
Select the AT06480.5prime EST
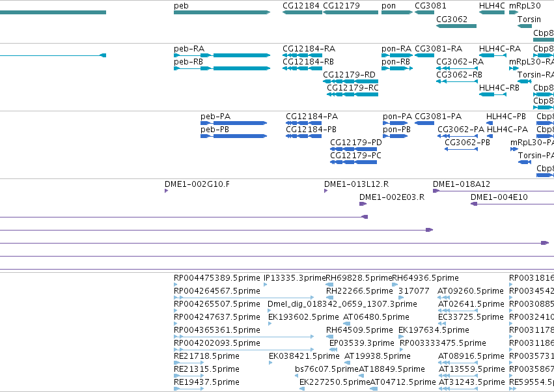[x=346, y=324]
